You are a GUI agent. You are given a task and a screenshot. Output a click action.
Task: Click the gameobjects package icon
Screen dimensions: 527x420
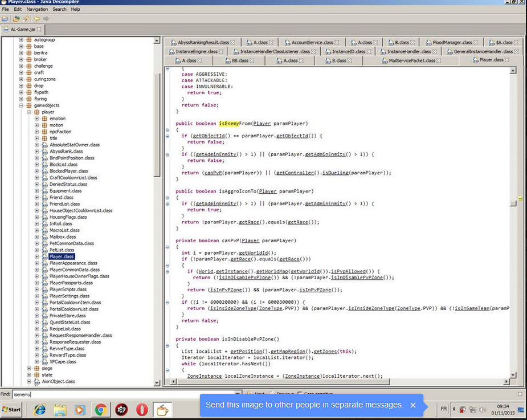pyautogui.click(x=29, y=105)
